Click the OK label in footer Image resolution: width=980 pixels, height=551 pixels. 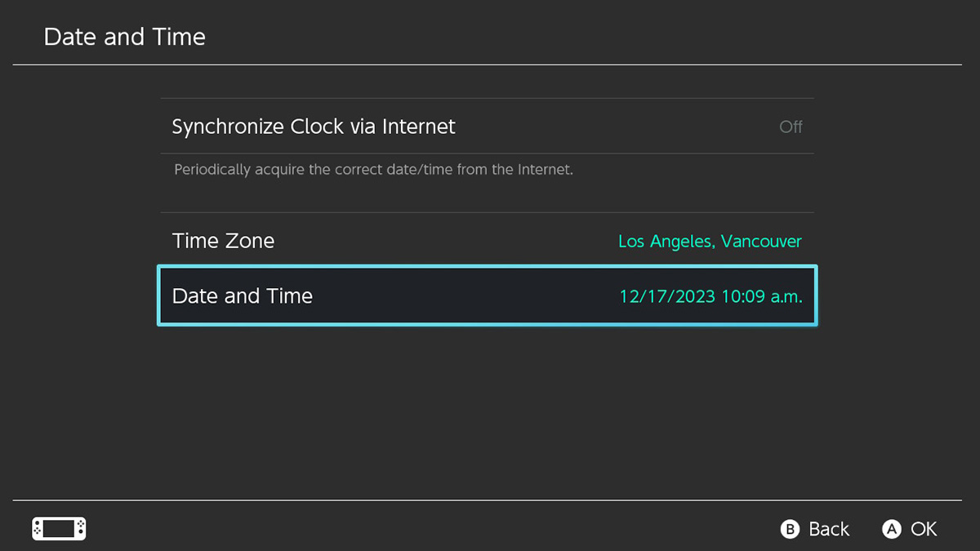[924, 529]
